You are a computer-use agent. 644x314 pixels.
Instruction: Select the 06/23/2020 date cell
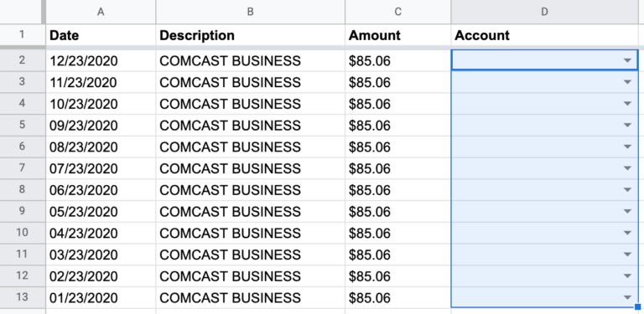tap(101, 190)
